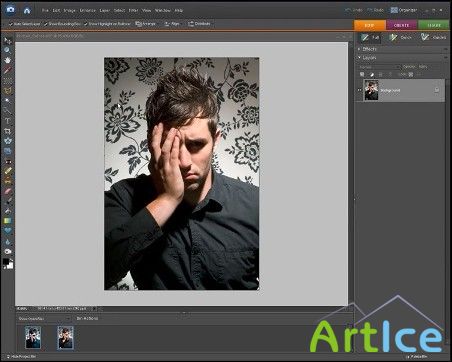Select the Red Eye Removal tool
This screenshot has height=362, width=452.
[7, 161]
